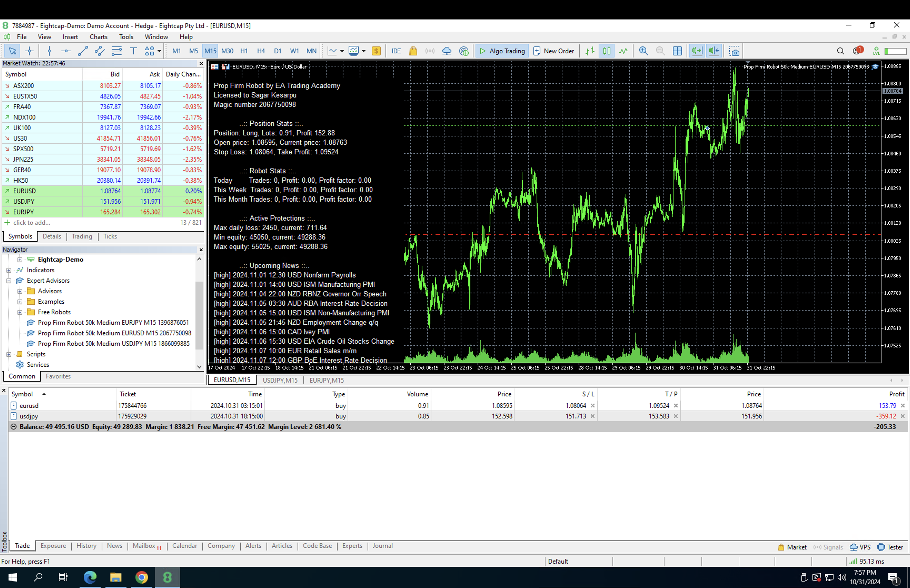Select Prop Firm Robot EURJPY M15 advisor

click(113, 323)
